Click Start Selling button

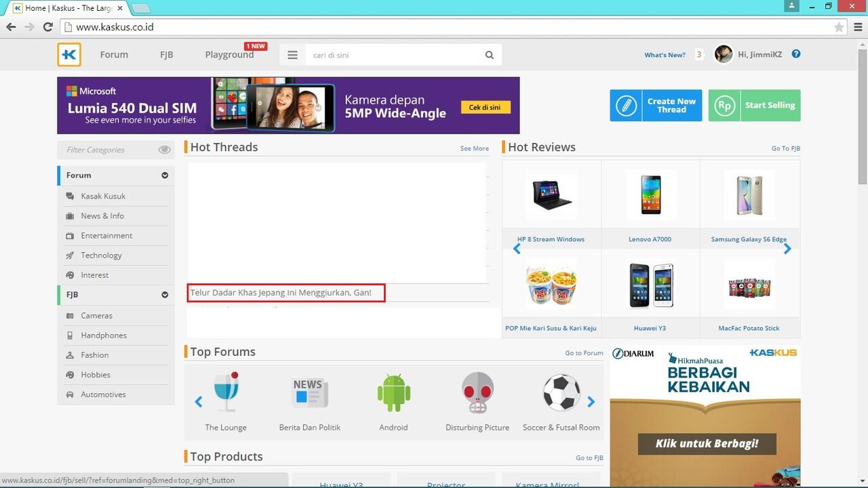point(754,106)
